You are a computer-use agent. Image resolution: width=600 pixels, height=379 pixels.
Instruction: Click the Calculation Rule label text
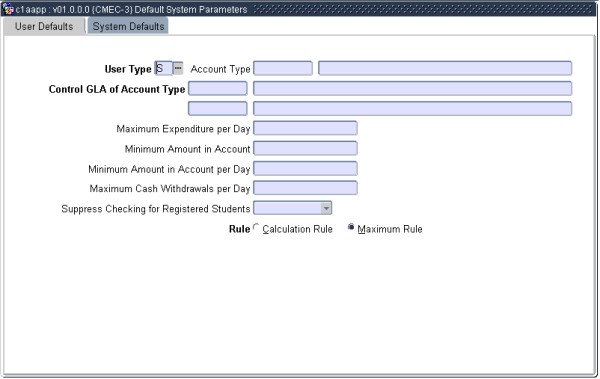coord(297,229)
